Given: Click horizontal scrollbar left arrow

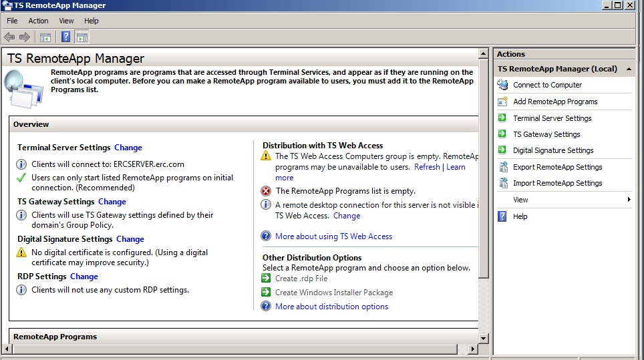Looking at the screenshot, I should [7, 349].
